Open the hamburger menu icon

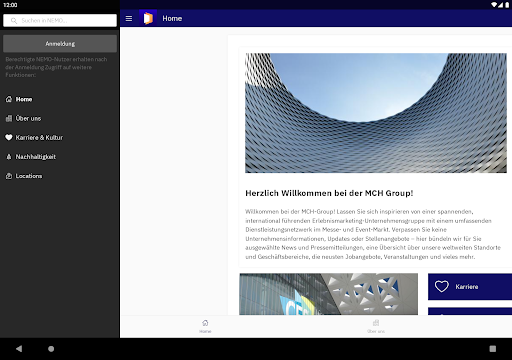129,18
